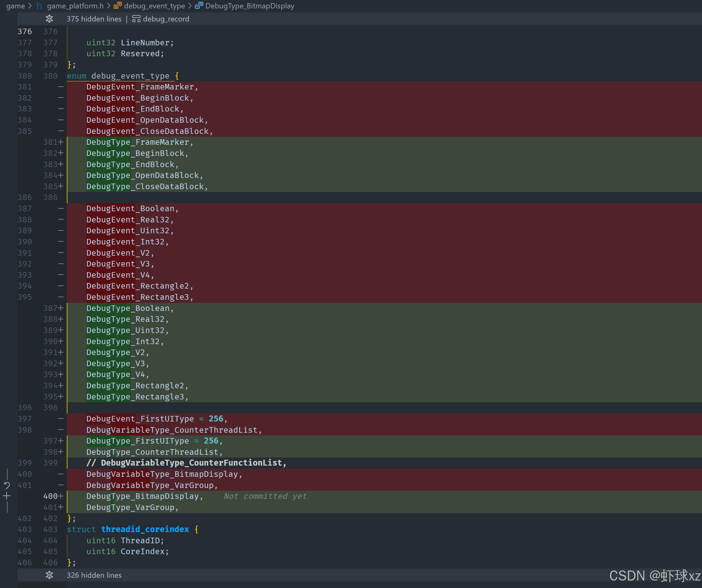
Task: Click original line number 380 in gutter
Action: pyautogui.click(x=25, y=76)
